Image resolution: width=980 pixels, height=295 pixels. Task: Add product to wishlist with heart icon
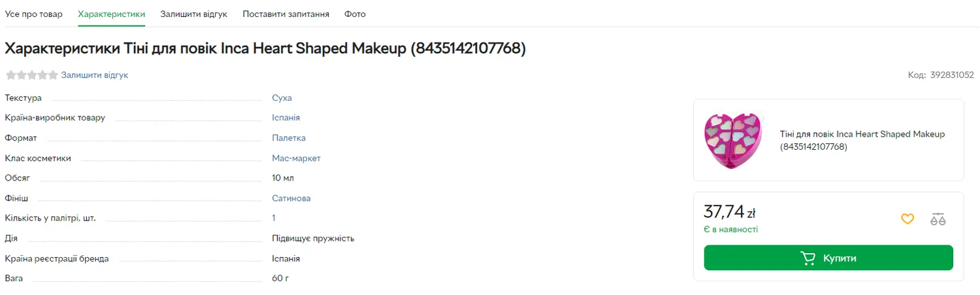[907, 219]
